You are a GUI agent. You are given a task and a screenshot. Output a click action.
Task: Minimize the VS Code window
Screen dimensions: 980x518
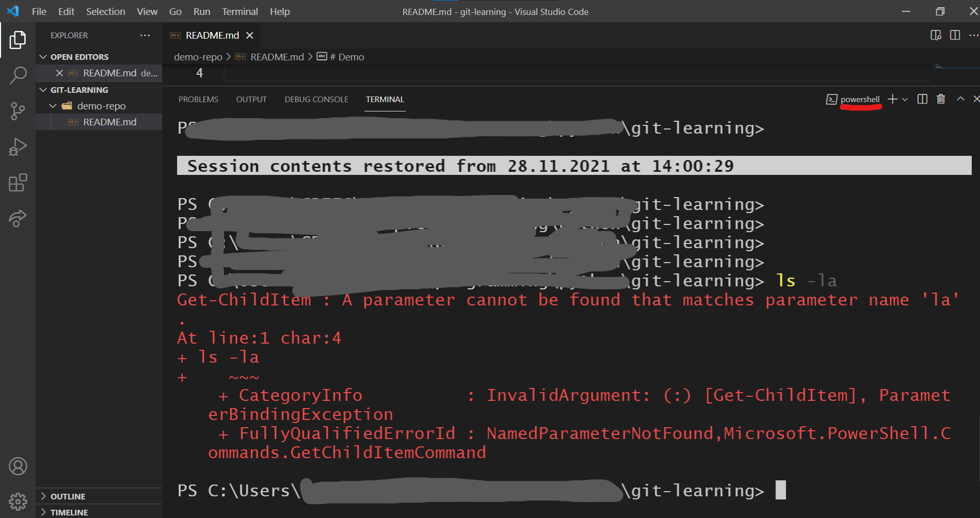point(906,11)
